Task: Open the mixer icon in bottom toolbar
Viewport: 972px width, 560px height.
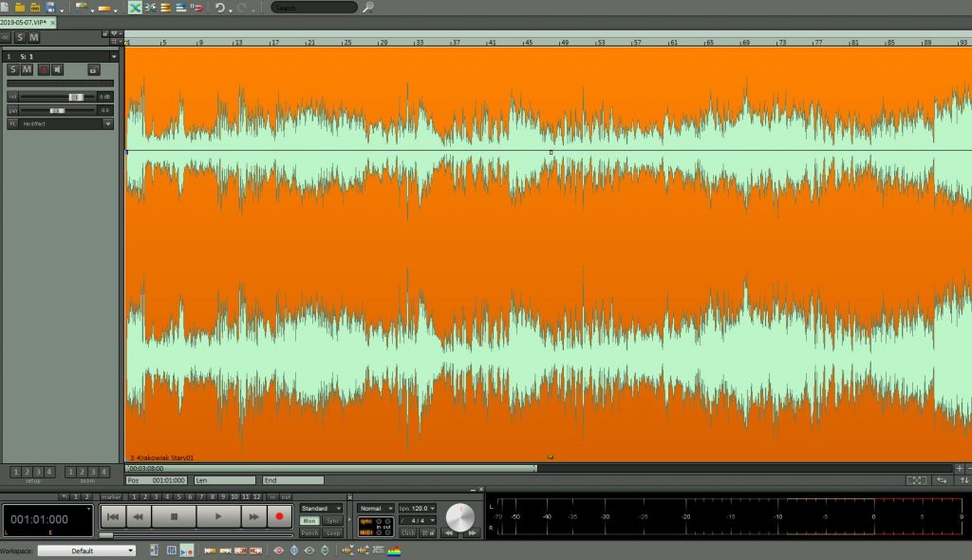Action: [x=171, y=551]
